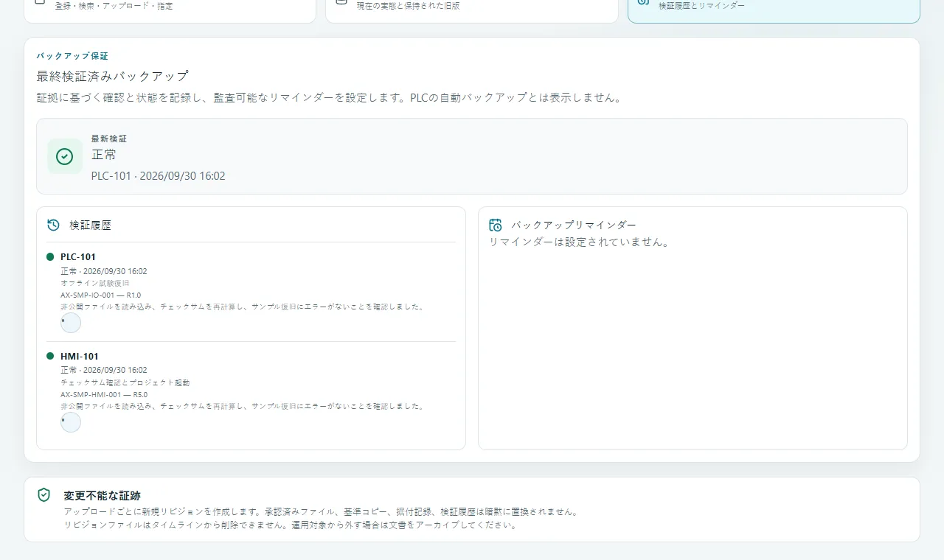The width and height of the screenshot is (944, 560).
Task: Click the 'PLC-101 · 2026/09/30 16:02' summary line
Action: 159,176
